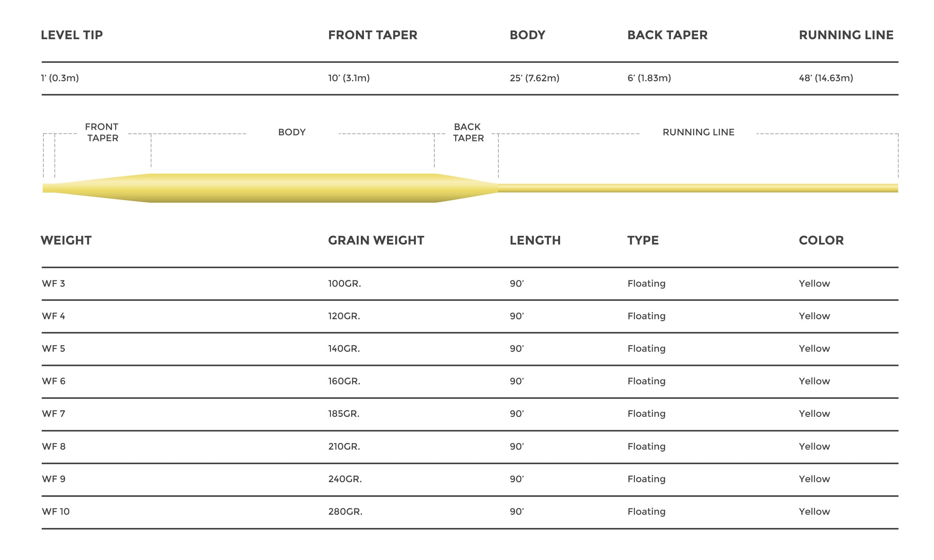Click the 185GR. grain weight value
Screen dimensions: 934x560
(x=343, y=414)
